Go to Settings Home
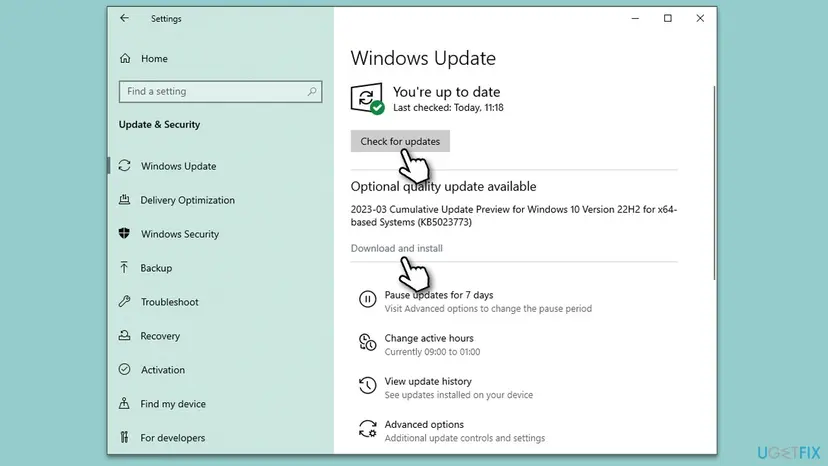 [154, 59]
